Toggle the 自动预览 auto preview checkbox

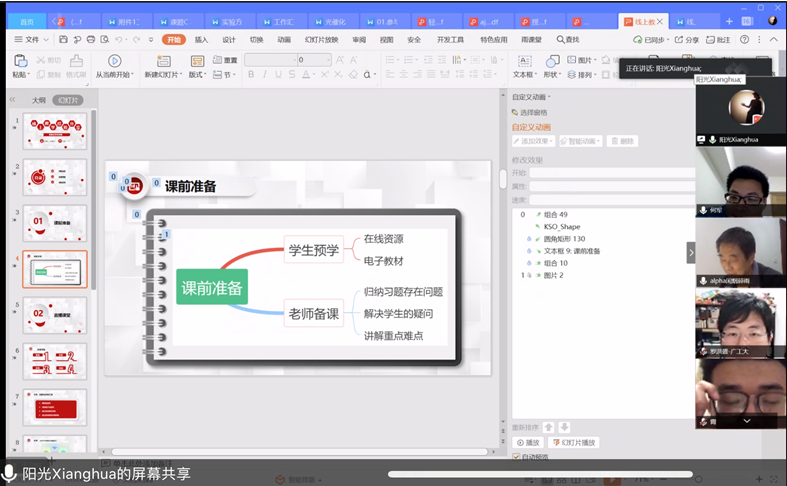[x=517, y=457]
